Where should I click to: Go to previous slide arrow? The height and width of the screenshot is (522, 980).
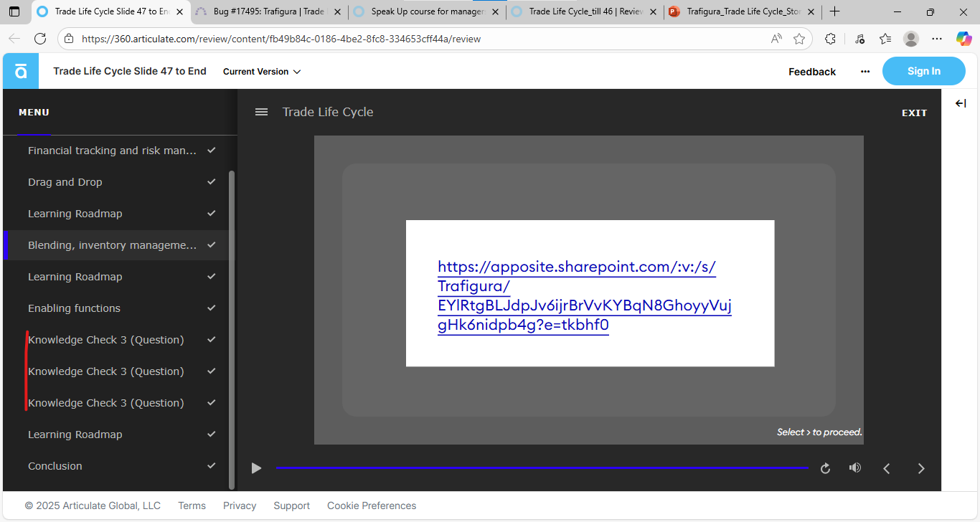point(887,468)
